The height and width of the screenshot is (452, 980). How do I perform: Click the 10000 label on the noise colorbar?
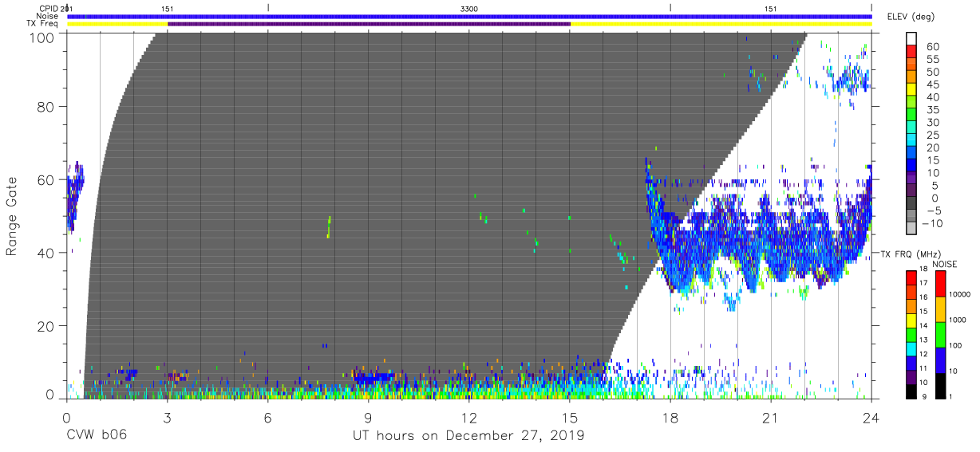[x=959, y=294]
